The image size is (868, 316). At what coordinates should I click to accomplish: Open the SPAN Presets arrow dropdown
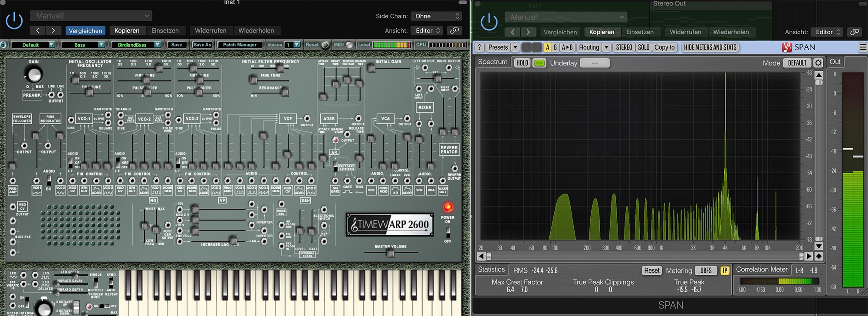pyautogui.click(x=515, y=47)
